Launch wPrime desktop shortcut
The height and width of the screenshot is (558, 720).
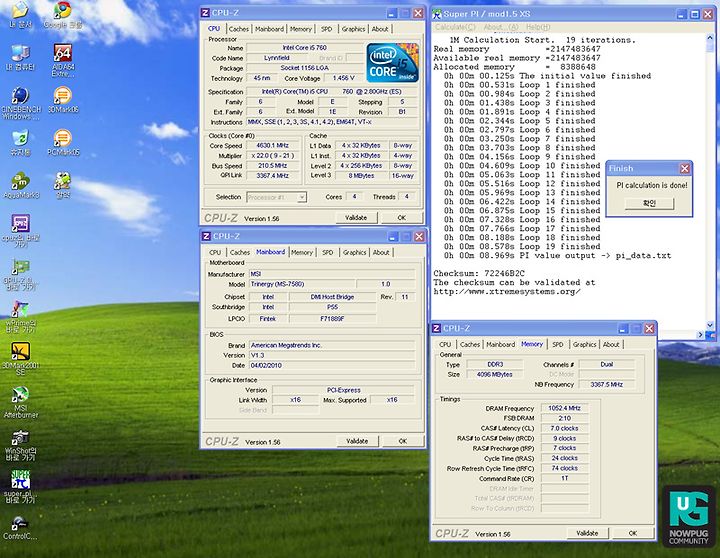click(21, 316)
